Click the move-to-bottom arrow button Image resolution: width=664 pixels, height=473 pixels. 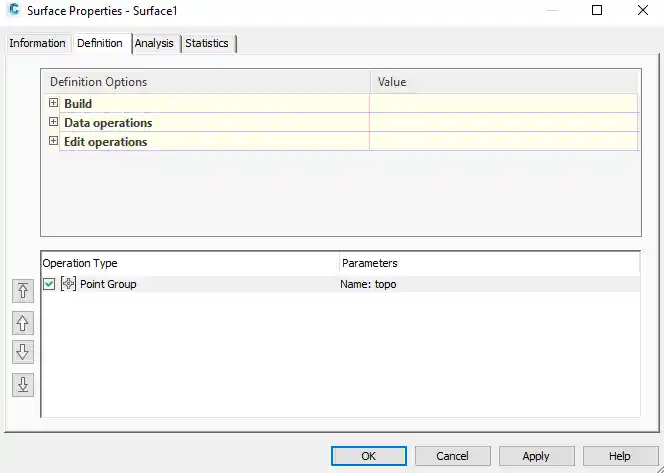pos(23,384)
